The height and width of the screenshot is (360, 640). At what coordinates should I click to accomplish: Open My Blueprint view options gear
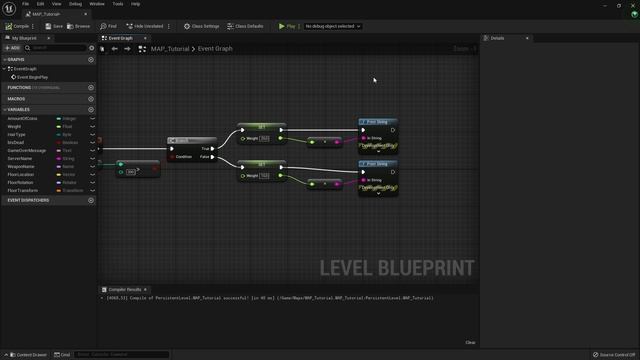[x=91, y=48]
